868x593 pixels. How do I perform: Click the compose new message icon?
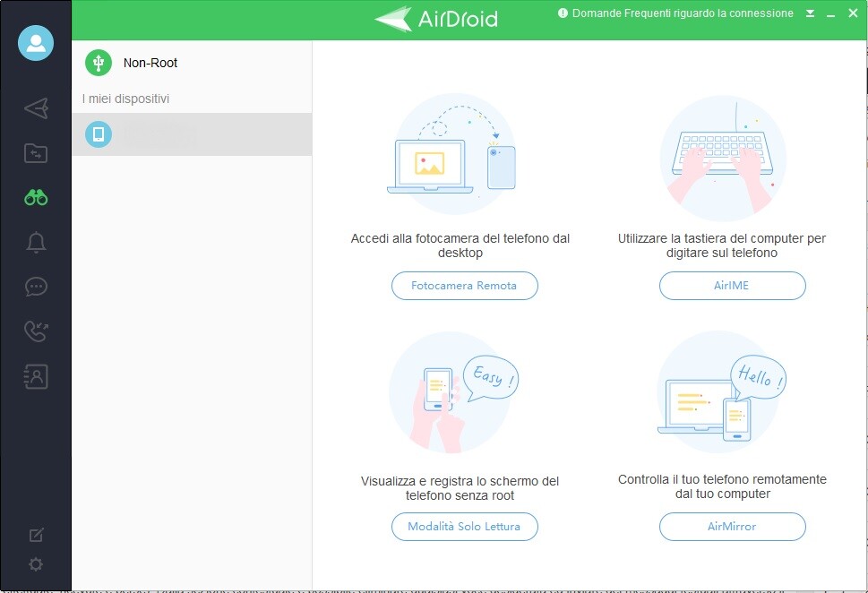click(x=35, y=533)
